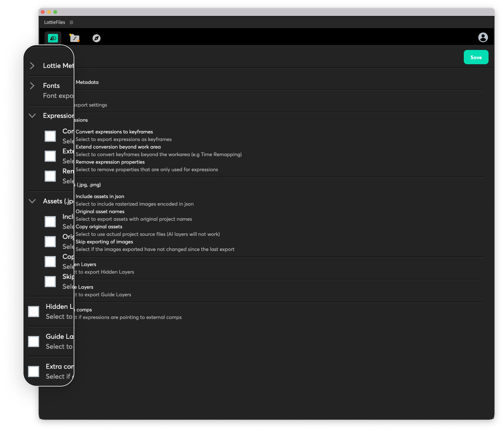
Task: Expand the Lottie Metadata section chevron
Action: point(32,66)
